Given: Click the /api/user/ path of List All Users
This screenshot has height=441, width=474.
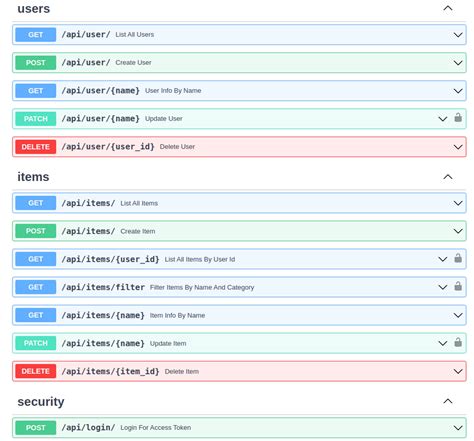Looking at the screenshot, I should [x=86, y=35].
